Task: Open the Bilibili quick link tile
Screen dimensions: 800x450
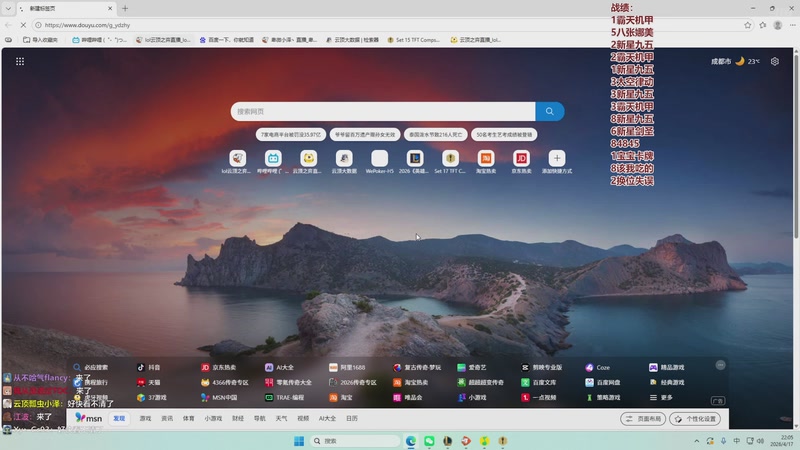Action: pos(273,159)
